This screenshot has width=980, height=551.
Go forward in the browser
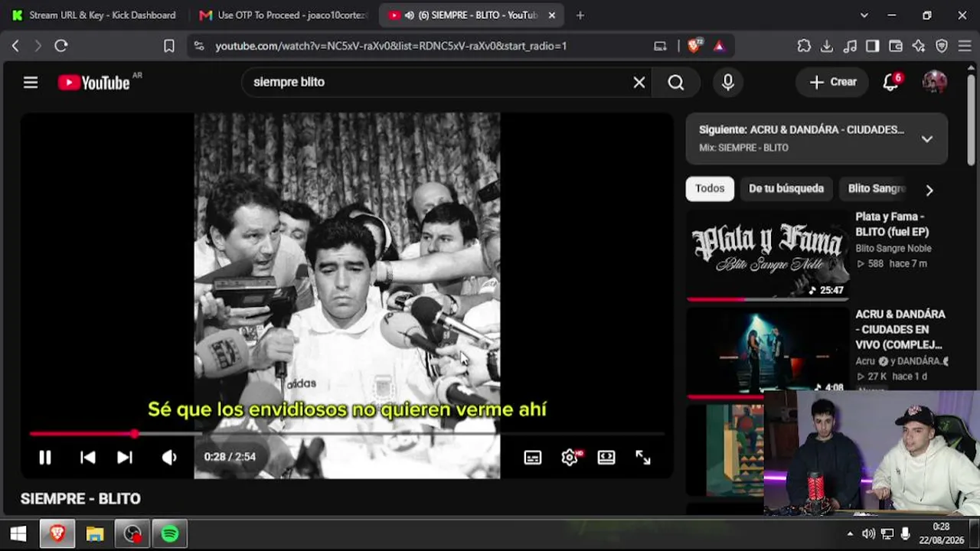(x=38, y=46)
